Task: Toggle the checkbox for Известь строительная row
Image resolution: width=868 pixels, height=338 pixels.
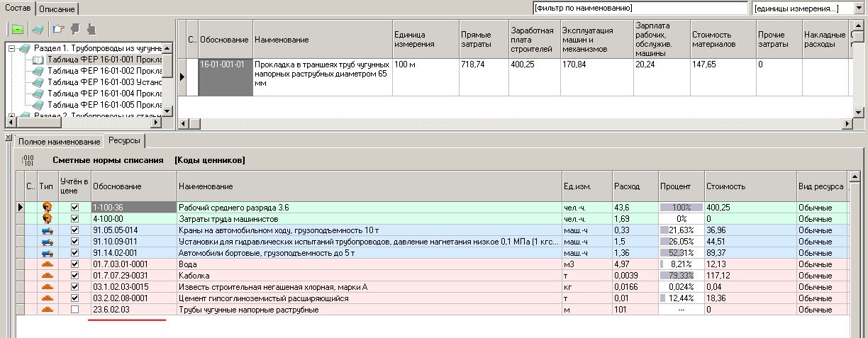Action: point(74,287)
